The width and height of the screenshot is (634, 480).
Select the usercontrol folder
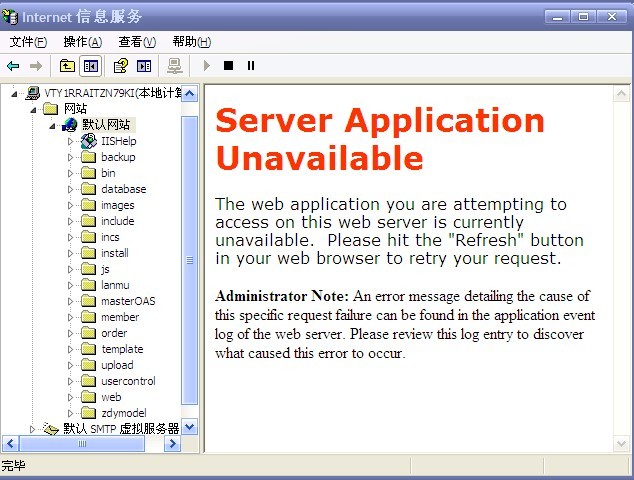point(128,381)
